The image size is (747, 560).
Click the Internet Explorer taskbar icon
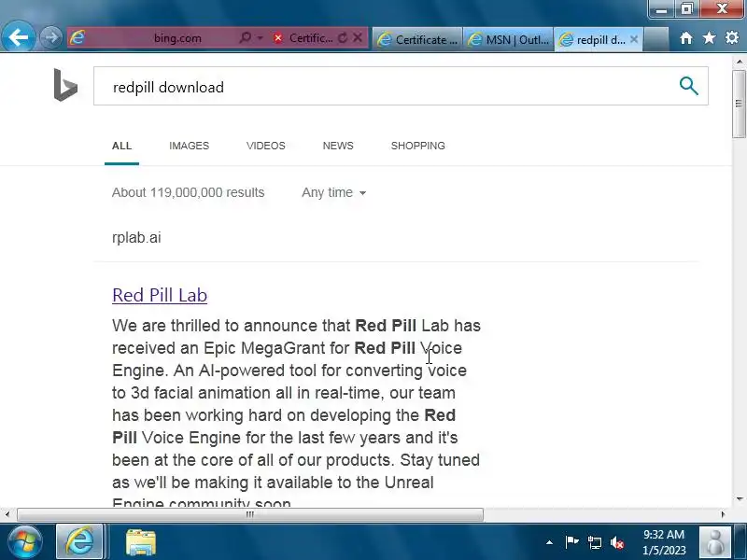[79, 542]
